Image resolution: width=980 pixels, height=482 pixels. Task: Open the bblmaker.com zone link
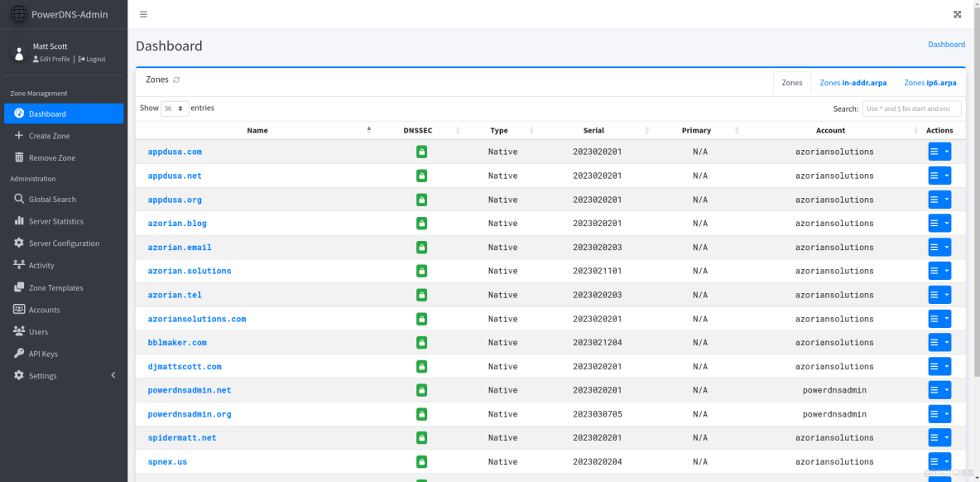coord(177,342)
